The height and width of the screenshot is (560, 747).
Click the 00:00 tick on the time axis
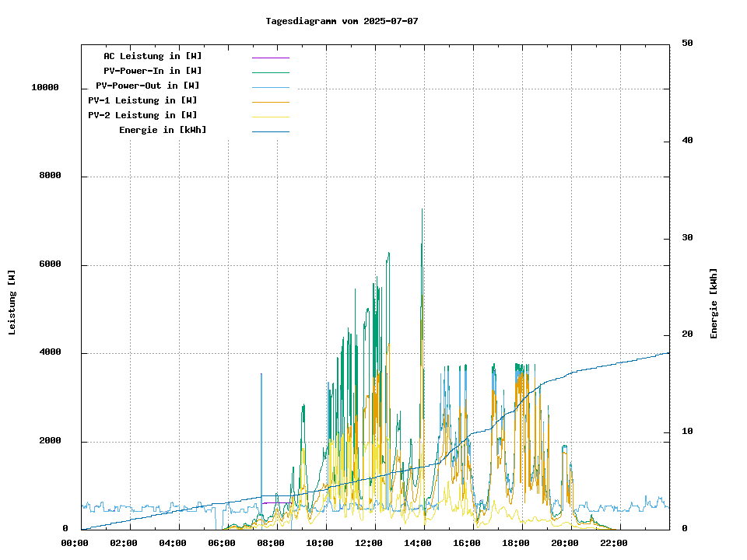click(75, 543)
